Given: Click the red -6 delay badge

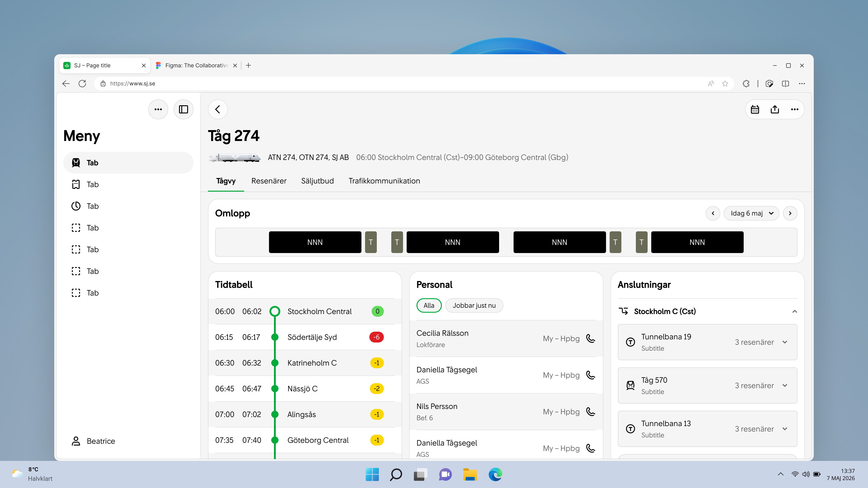Looking at the screenshot, I should pos(377,337).
